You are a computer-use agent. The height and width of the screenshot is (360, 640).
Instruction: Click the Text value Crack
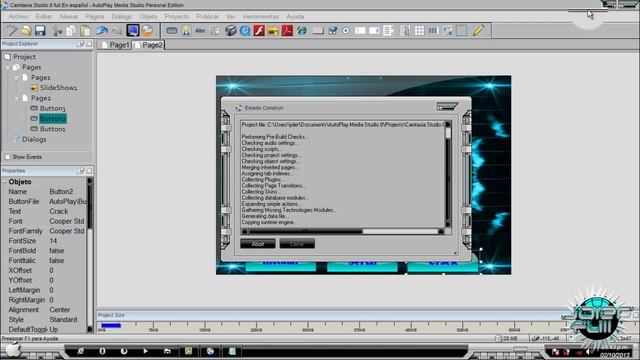[x=59, y=211]
